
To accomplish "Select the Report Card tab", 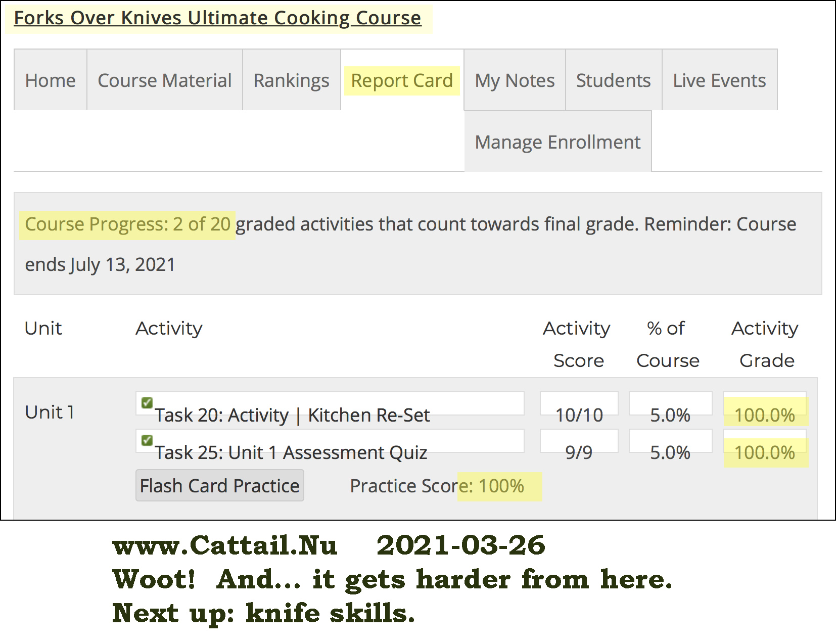I will [x=402, y=80].
